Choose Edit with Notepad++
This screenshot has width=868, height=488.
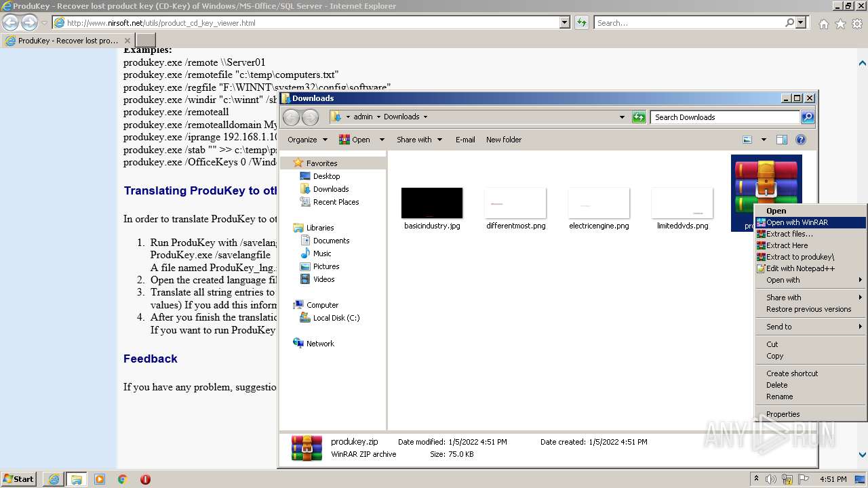pos(811,268)
